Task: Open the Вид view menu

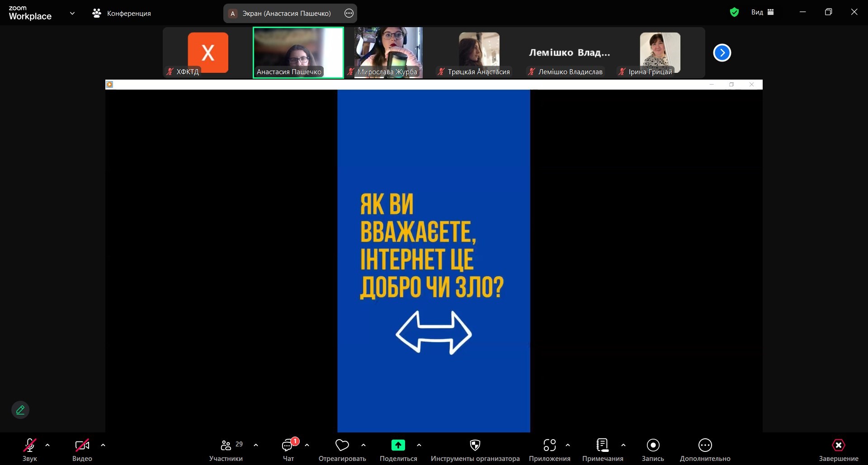Action: 762,13
